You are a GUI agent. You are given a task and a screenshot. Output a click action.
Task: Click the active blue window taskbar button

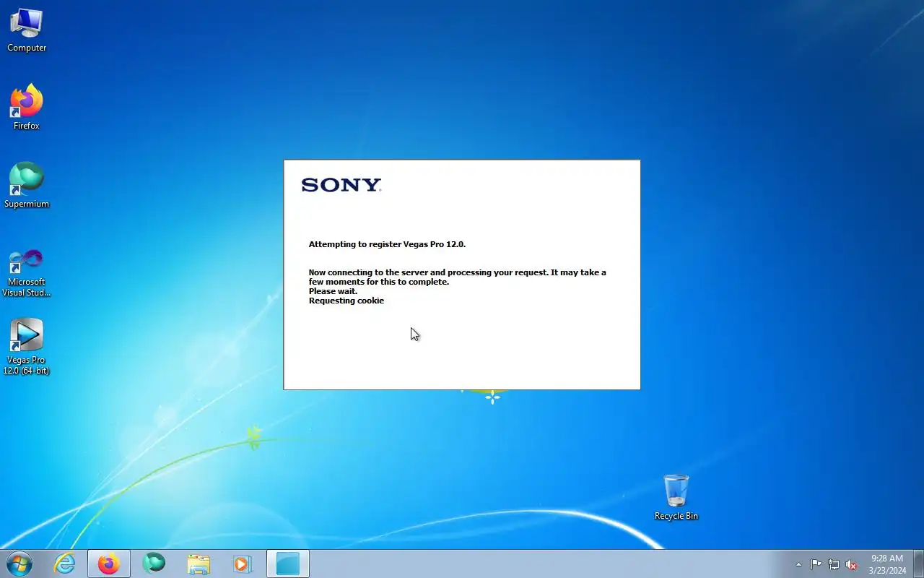[288, 564]
